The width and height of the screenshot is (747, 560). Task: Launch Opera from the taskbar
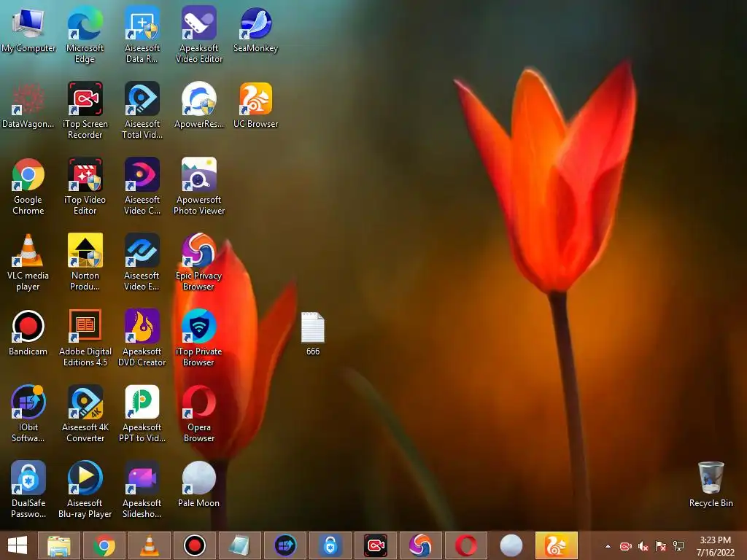[466, 545]
